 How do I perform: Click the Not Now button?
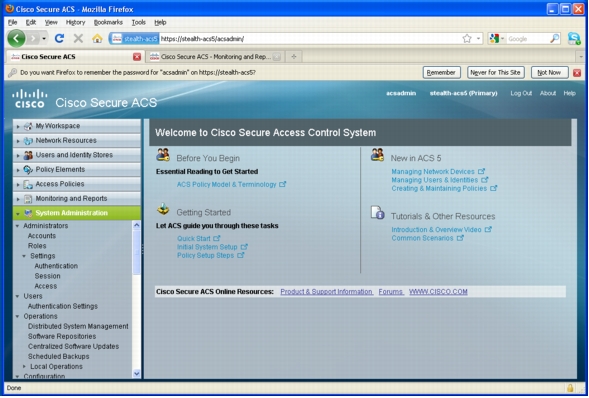point(549,72)
